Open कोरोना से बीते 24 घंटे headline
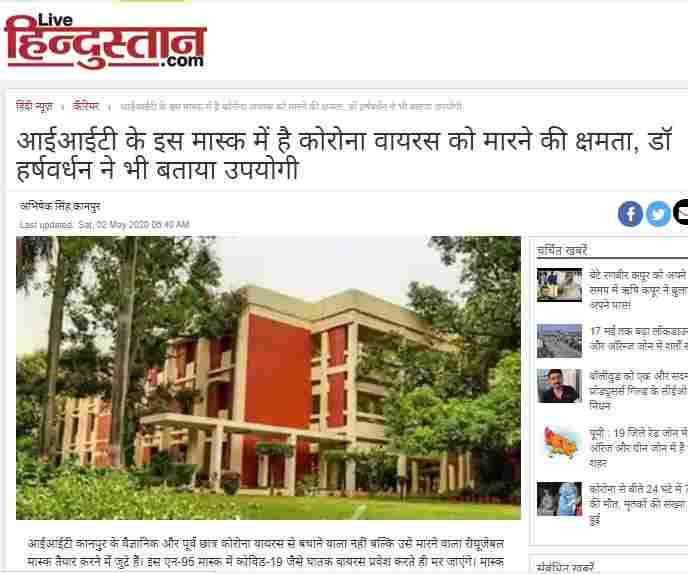 coord(638,504)
